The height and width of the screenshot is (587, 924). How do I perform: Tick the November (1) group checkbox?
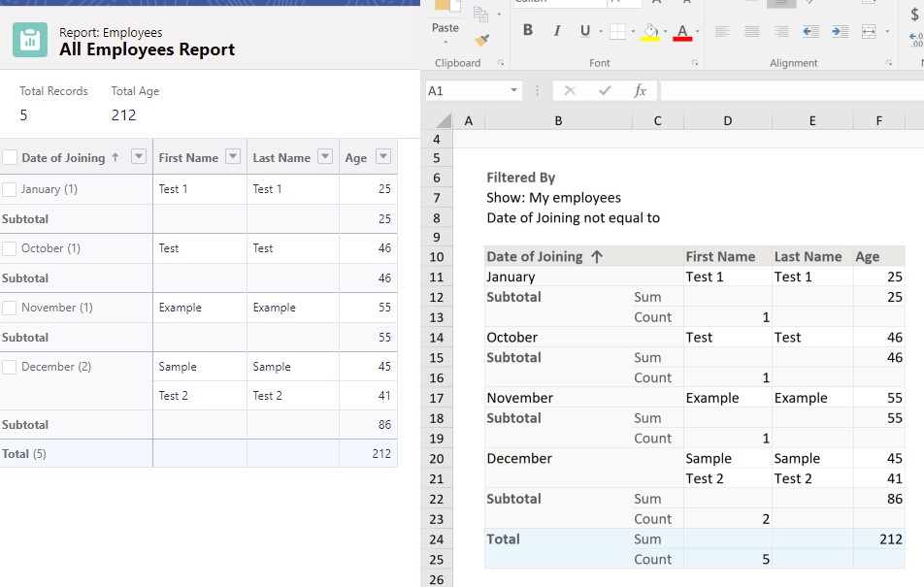(10, 308)
